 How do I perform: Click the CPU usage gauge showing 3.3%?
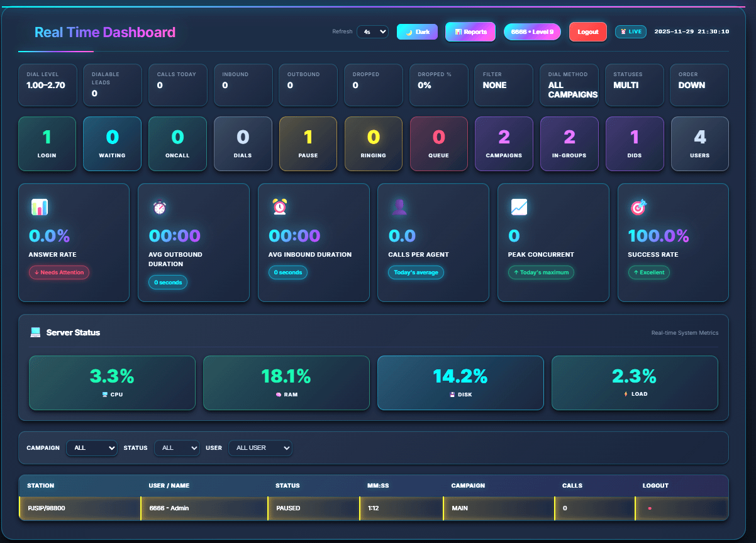[x=112, y=383]
